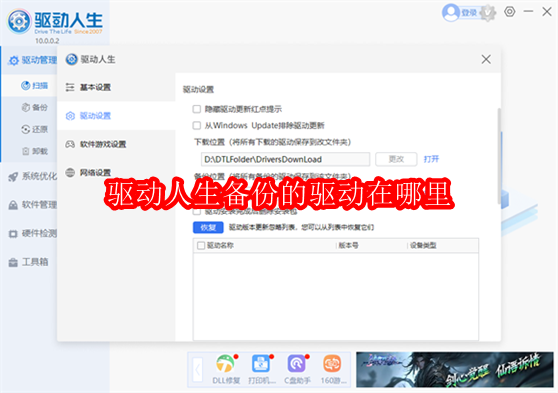Image resolution: width=558 pixels, height=393 pixels.
Task: Click the 备份 icon in sidebar
Action: coord(26,107)
